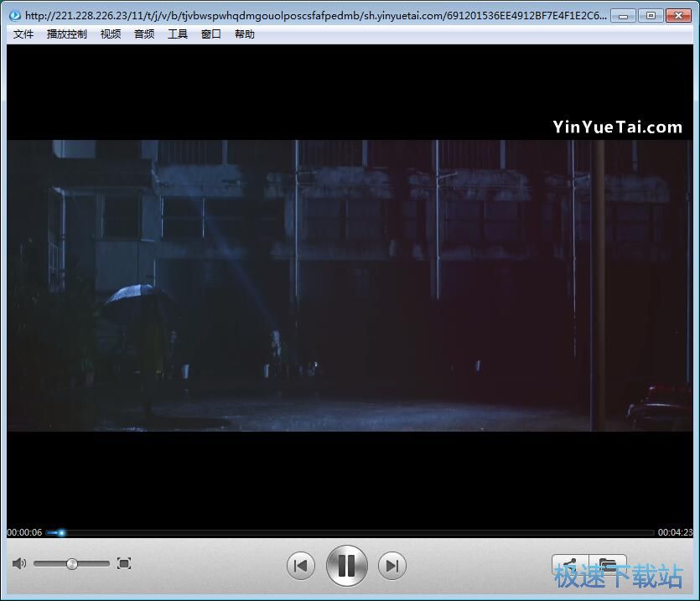Open the 视频 menu

click(111, 34)
